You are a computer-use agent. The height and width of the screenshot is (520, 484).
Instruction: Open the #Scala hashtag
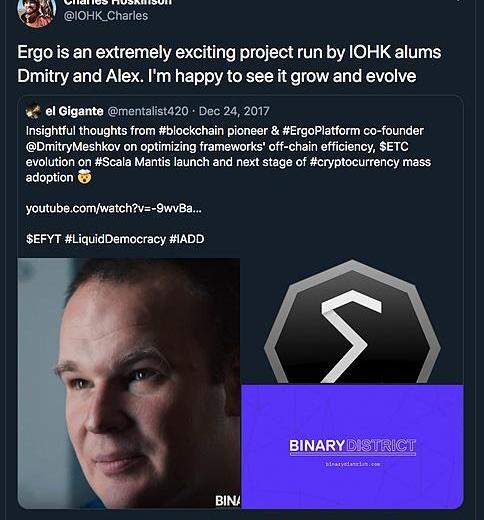113,162
